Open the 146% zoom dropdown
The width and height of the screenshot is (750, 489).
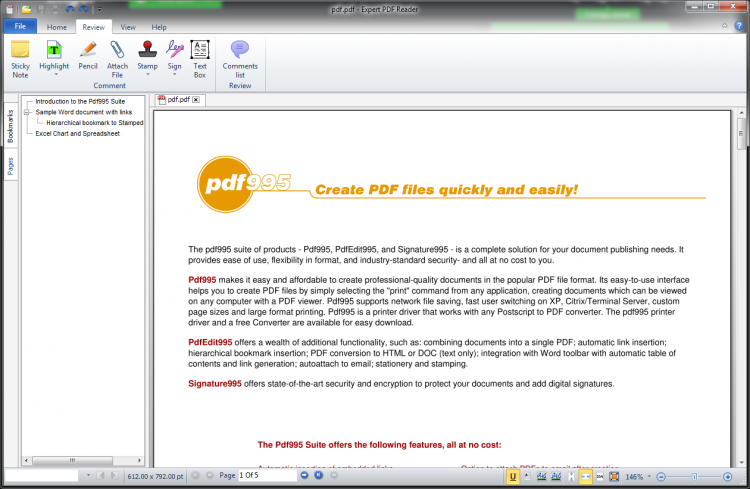click(649, 477)
